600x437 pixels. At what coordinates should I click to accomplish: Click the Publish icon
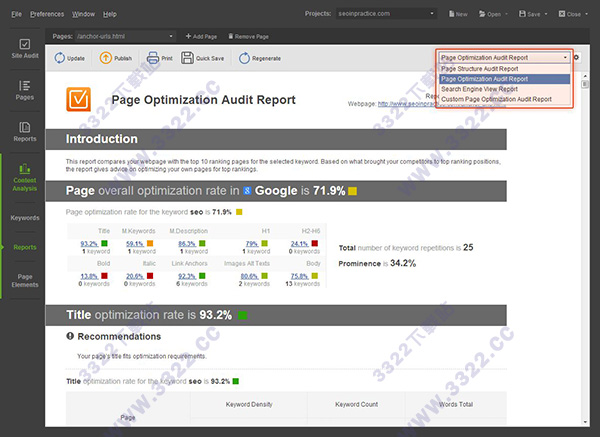tap(106, 58)
